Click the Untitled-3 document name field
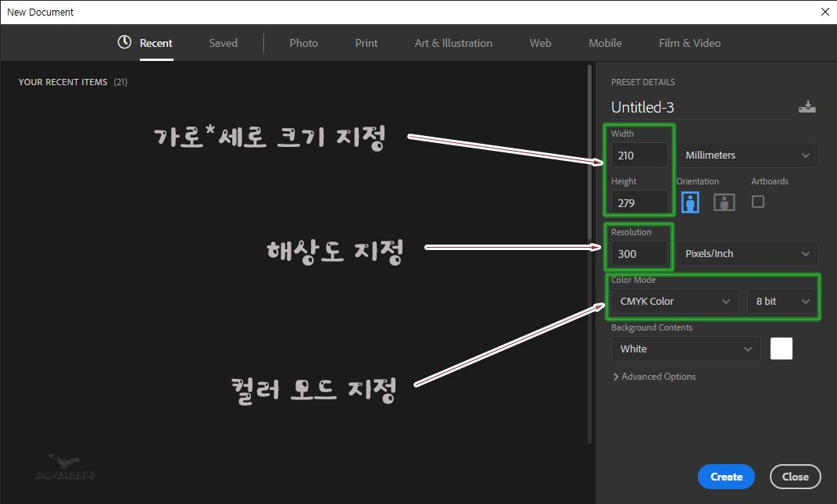The width and height of the screenshot is (837, 504). coord(700,107)
